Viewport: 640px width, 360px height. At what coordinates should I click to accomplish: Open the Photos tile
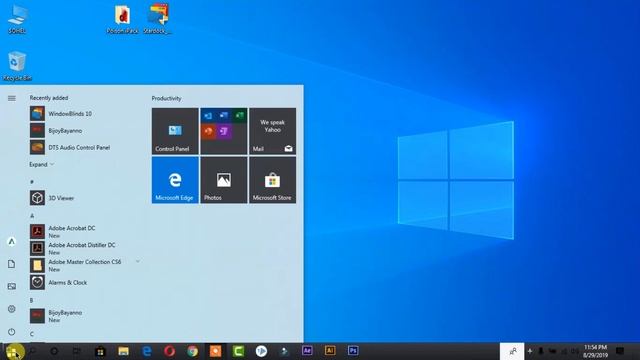click(x=224, y=180)
